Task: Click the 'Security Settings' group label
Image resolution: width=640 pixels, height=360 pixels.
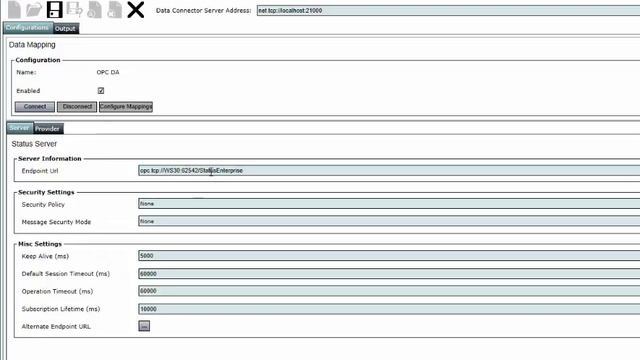Action: click(x=46, y=192)
